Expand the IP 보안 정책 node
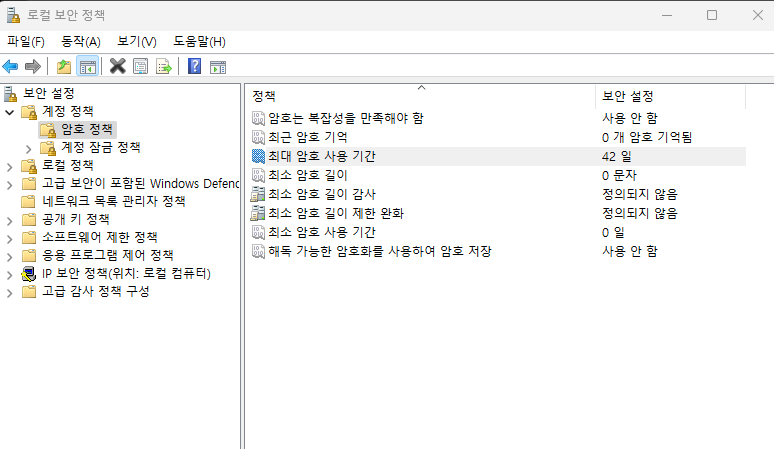774x449 pixels. click(x=9, y=275)
